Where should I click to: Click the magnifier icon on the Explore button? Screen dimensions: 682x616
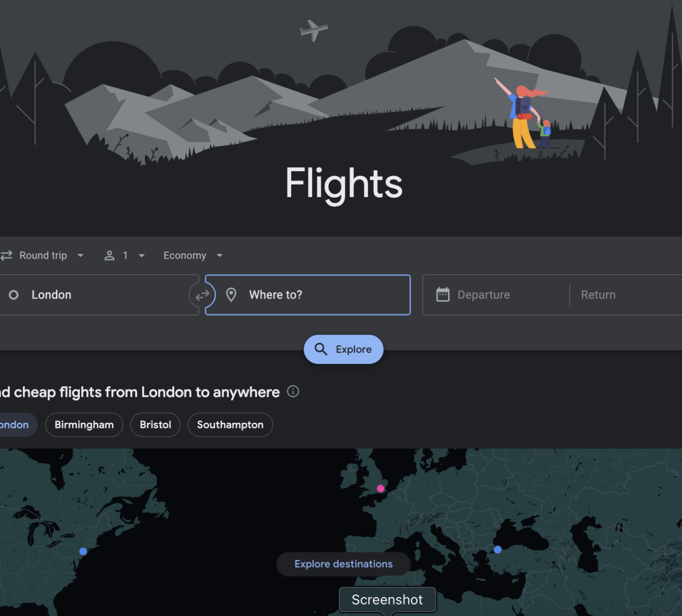tap(321, 349)
